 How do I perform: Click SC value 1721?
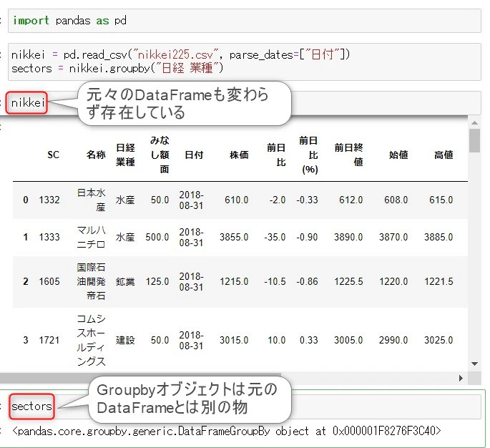49,340
